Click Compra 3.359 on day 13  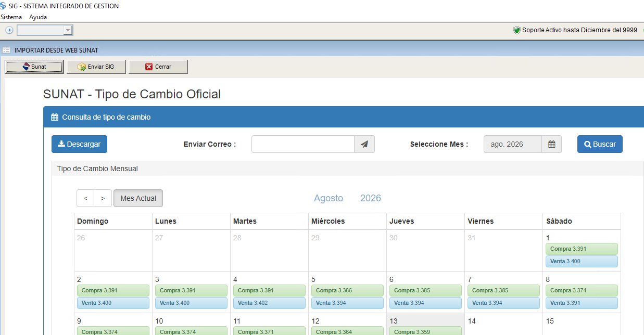click(x=425, y=331)
